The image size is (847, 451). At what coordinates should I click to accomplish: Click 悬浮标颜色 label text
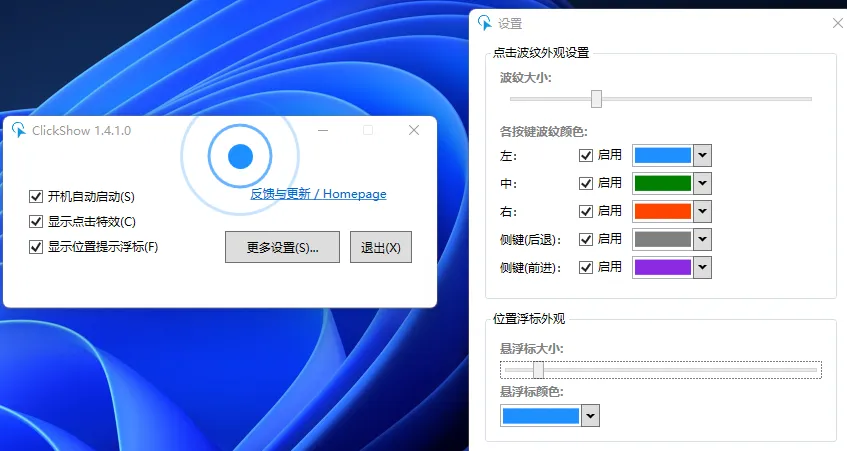pyautogui.click(x=532, y=392)
